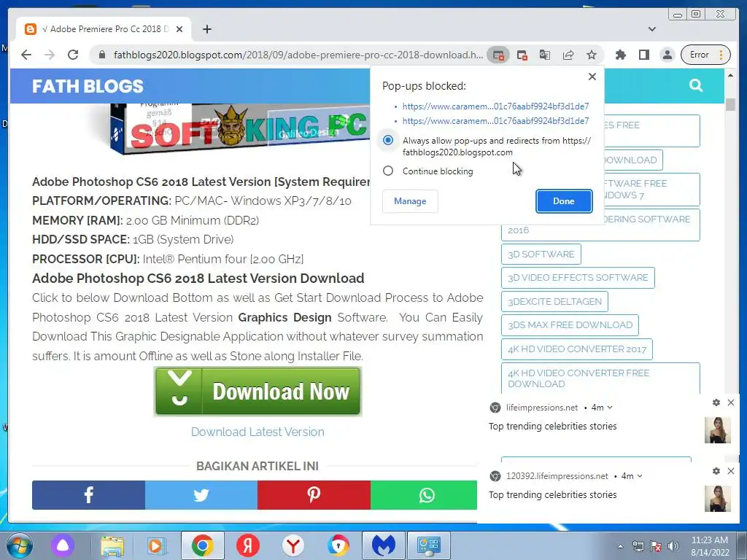Click the pop-up blocked icon in address bar

[x=498, y=55]
